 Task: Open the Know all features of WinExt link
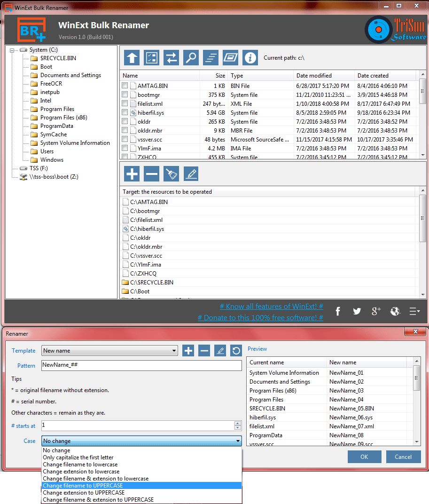pyautogui.click(x=271, y=306)
